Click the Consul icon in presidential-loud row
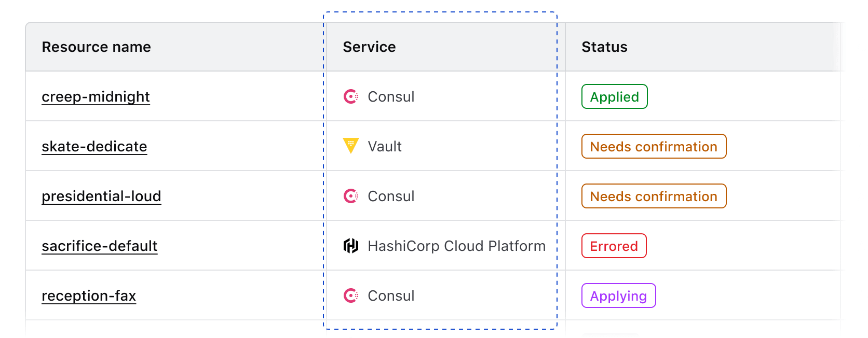This screenshot has height=338, width=868. [x=351, y=196]
